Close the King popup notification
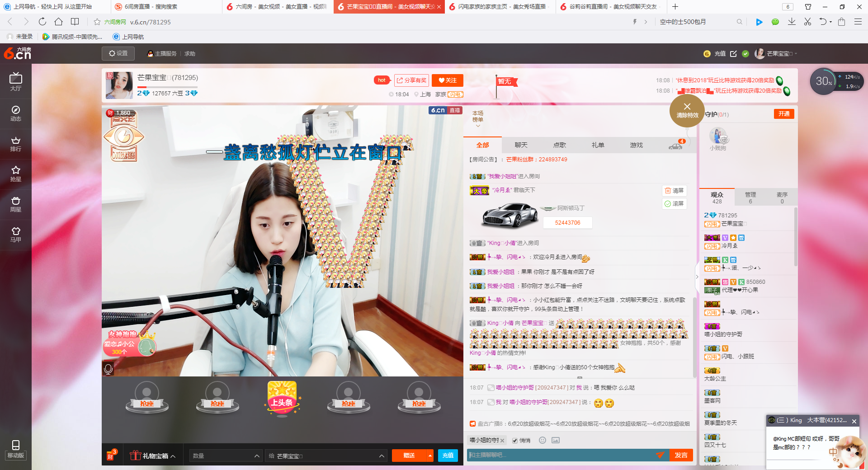This screenshot has height=470, width=868. [x=854, y=421]
